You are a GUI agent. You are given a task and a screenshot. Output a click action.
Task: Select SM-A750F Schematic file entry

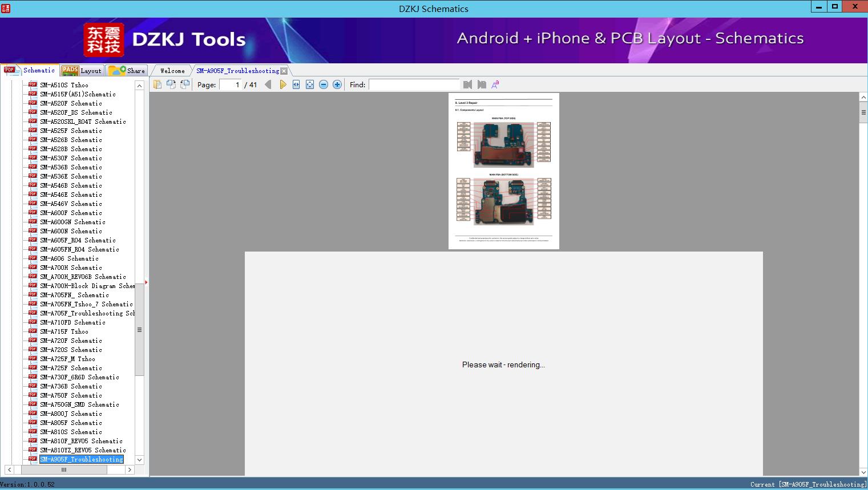click(71, 395)
